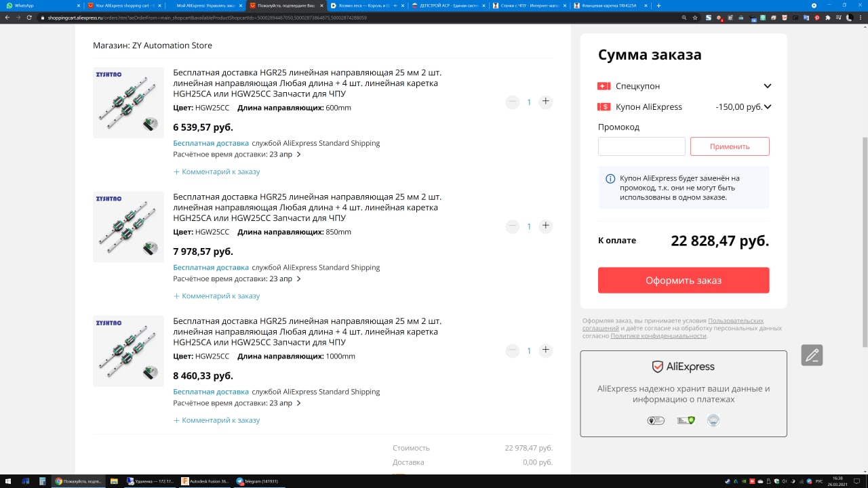Bookmark this page with star icon

pos(695,18)
